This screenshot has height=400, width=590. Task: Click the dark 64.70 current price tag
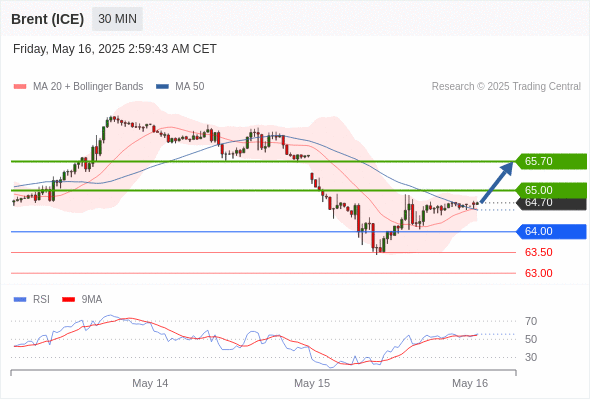(x=551, y=204)
